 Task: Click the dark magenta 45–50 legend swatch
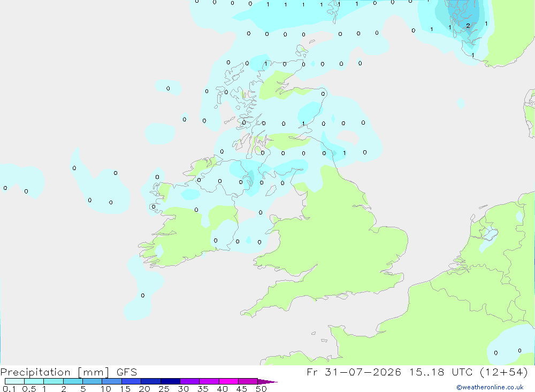point(248,381)
